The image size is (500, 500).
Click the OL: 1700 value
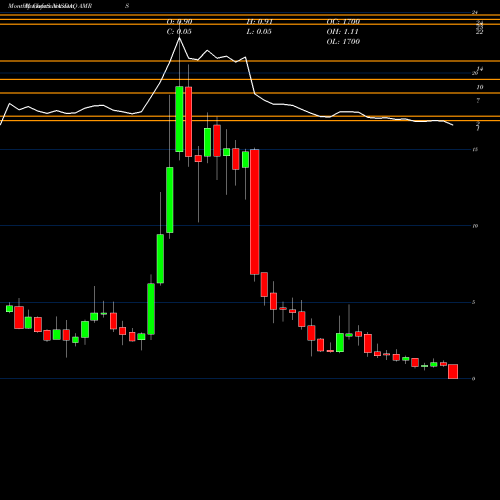[x=343, y=42]
